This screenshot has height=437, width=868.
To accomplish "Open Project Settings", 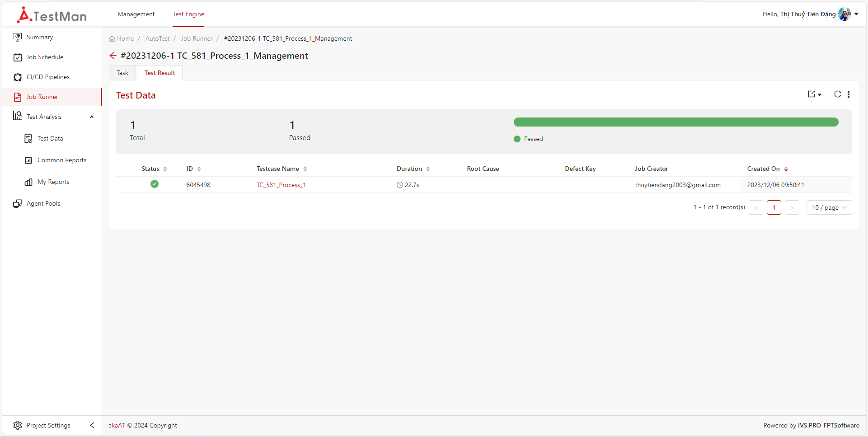I will click(x=48, y=425).
